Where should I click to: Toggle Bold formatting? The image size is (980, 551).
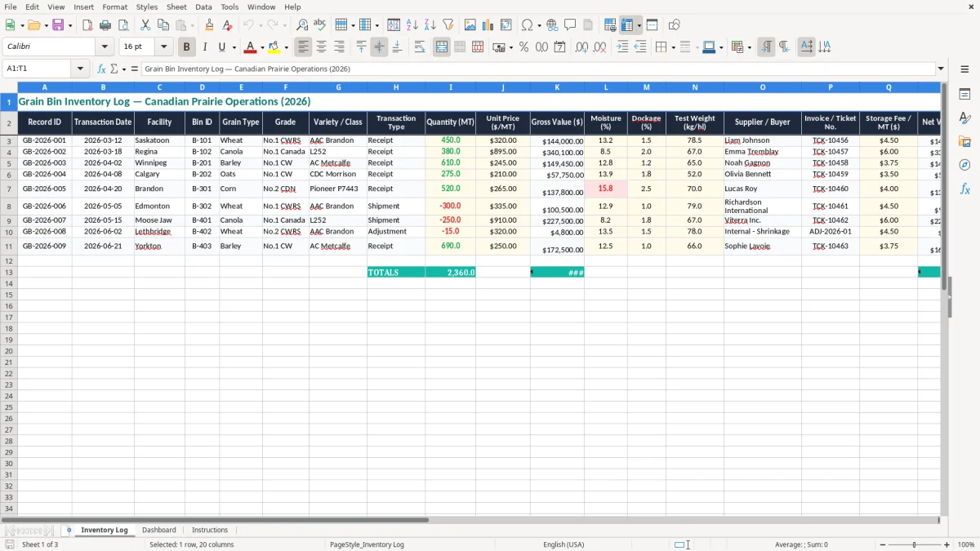click(187, 47)
